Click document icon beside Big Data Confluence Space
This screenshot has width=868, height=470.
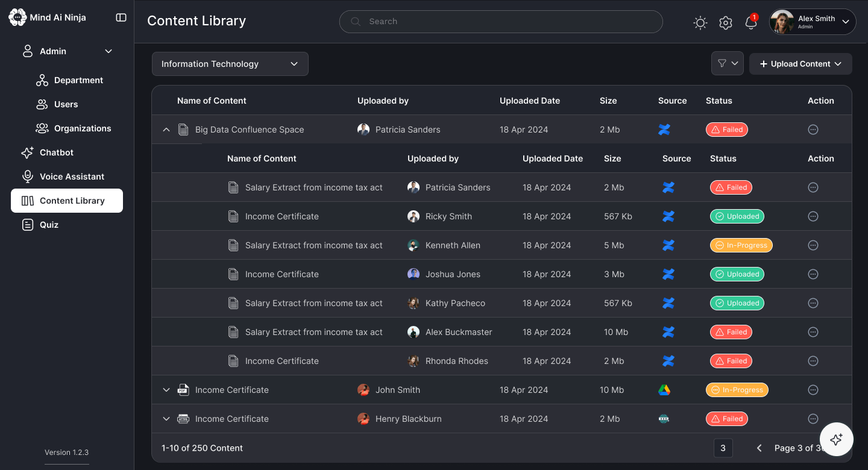click(183, 130)
